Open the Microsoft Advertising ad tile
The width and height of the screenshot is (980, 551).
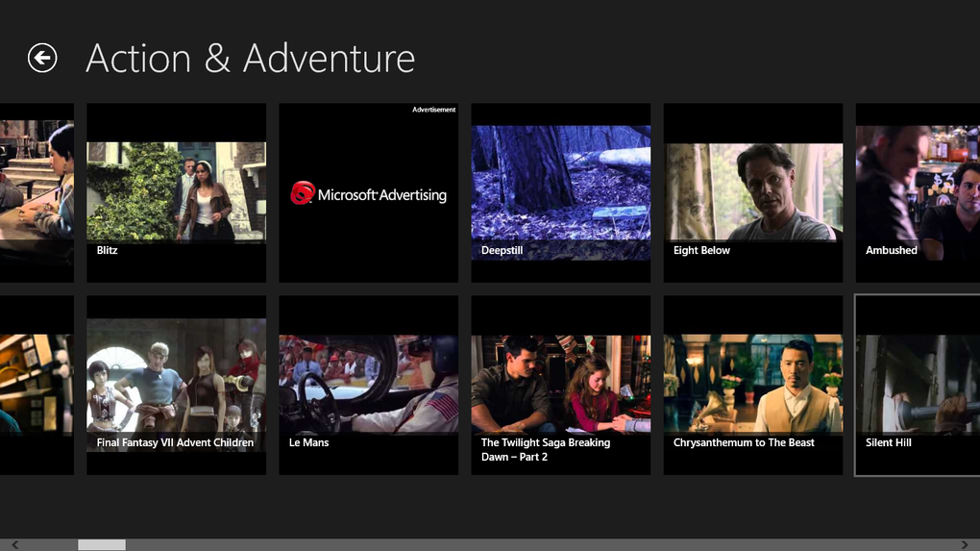point(369,192)
